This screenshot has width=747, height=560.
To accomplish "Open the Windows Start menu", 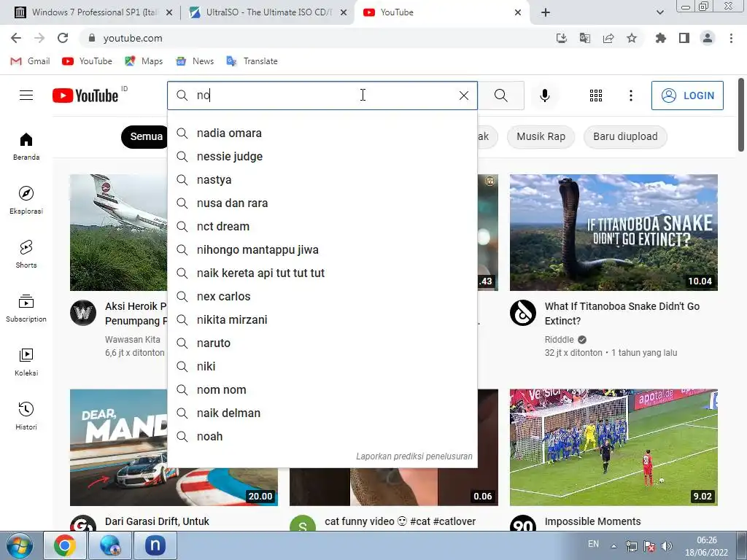I will point(20,545).
